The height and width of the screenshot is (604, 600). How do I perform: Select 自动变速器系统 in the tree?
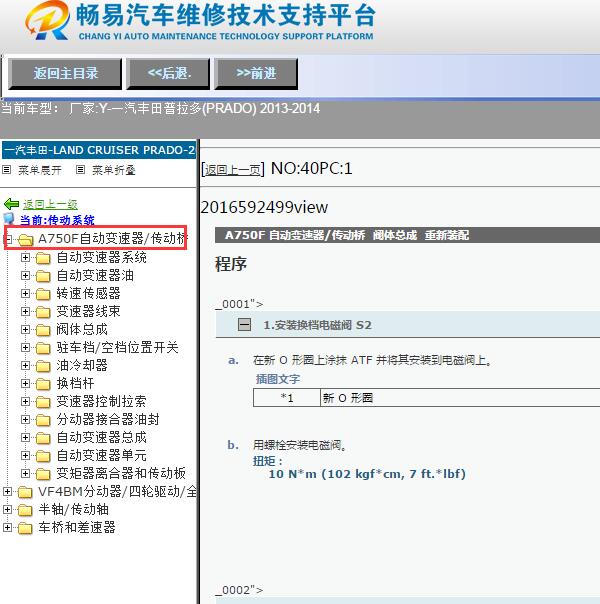[102, 257]
